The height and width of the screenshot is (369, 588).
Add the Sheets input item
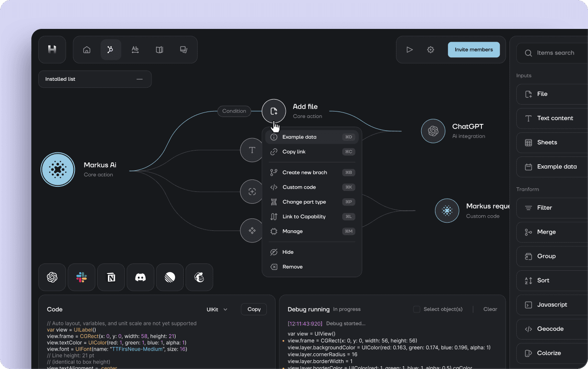552,143
